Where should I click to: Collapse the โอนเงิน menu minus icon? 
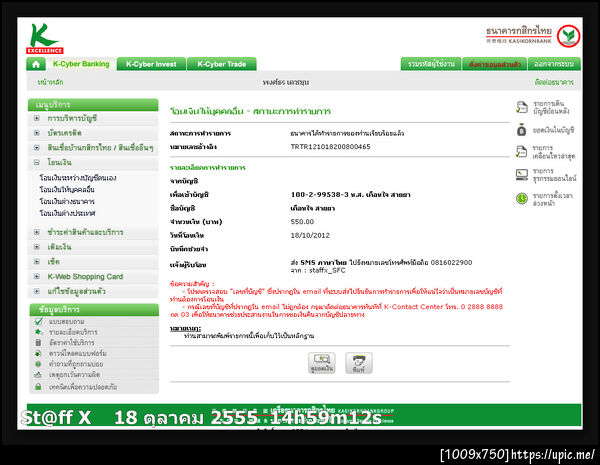[37, 162]
